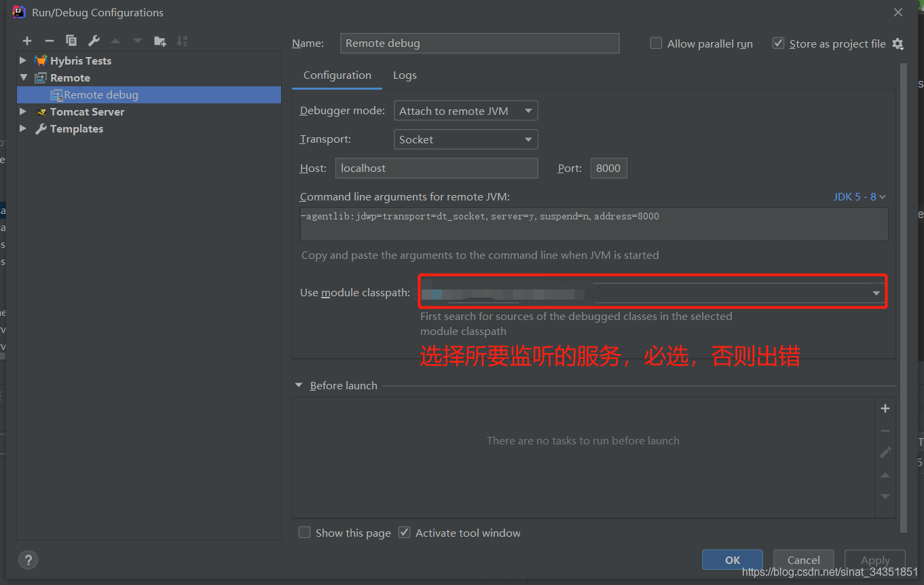Select the Remote debug configuration
Screen dimensions: 924x585
point(149,94)
